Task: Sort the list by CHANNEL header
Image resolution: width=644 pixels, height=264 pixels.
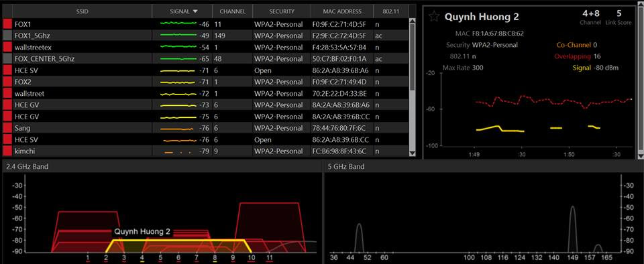Action: click(x=233, y=11)
